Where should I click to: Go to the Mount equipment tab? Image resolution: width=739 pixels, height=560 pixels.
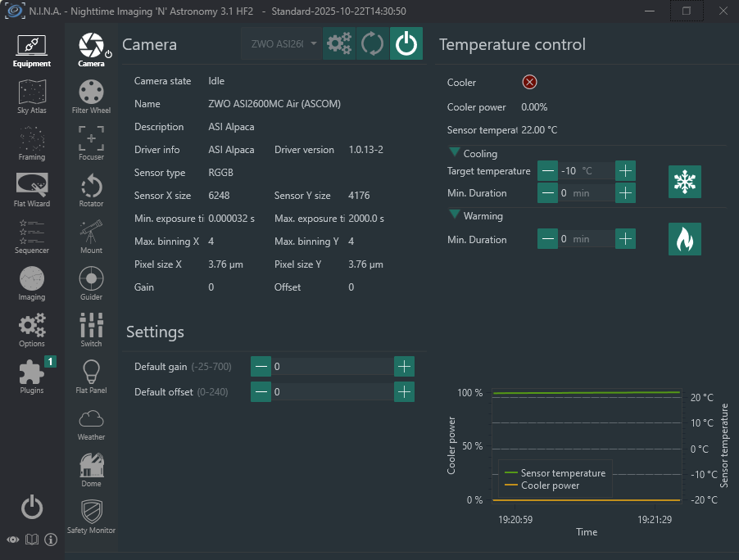tap(91, 236)
